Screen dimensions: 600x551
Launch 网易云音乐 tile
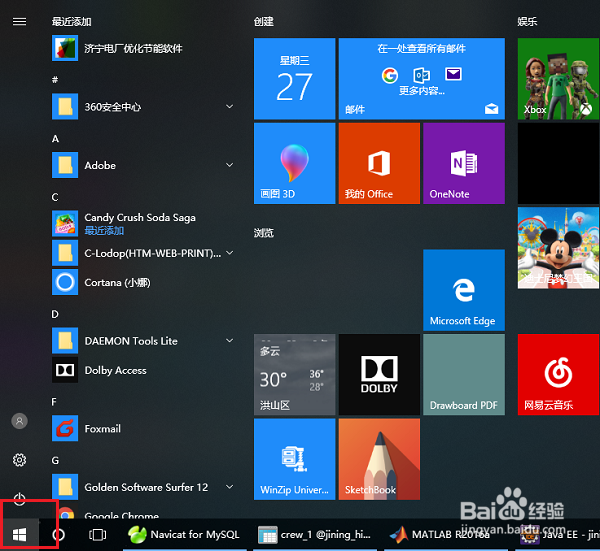click(x=559, y=375)
